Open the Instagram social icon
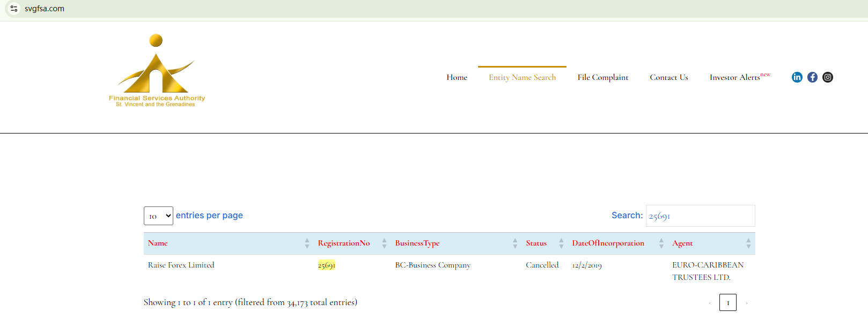The width and height of the screenshot is (868, 326). click(x=828, y=77)
